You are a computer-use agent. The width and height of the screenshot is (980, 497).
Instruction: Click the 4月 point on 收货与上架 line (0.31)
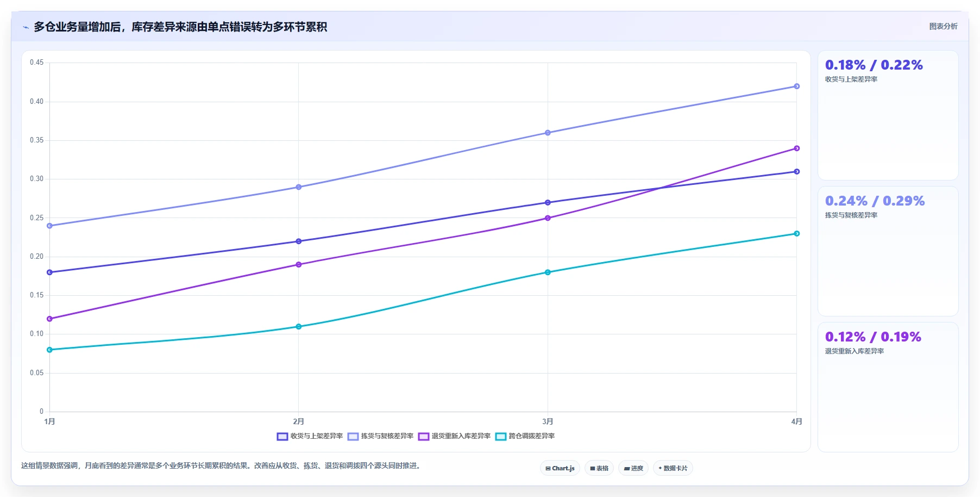tap(797, 172)
